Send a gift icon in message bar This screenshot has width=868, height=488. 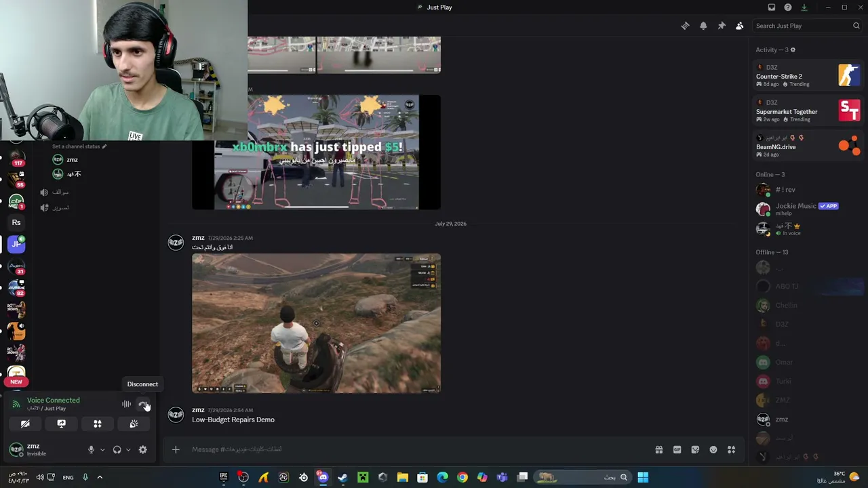tap(658, 449)
